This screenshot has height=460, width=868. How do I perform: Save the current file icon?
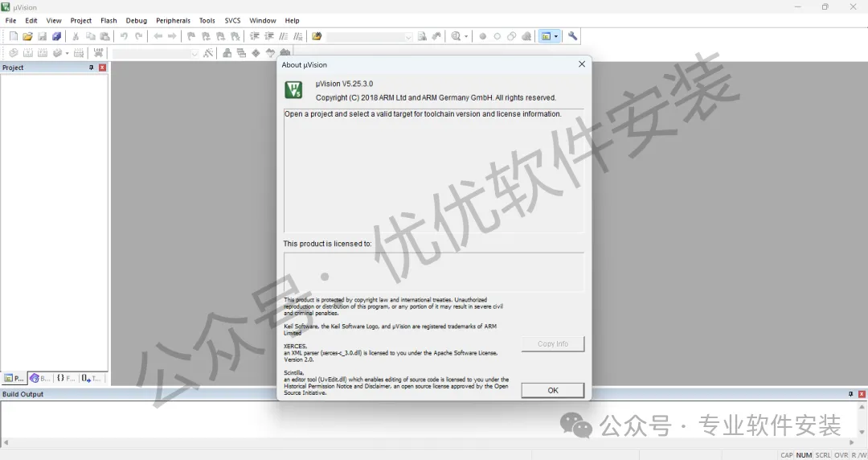click(42, 36)
